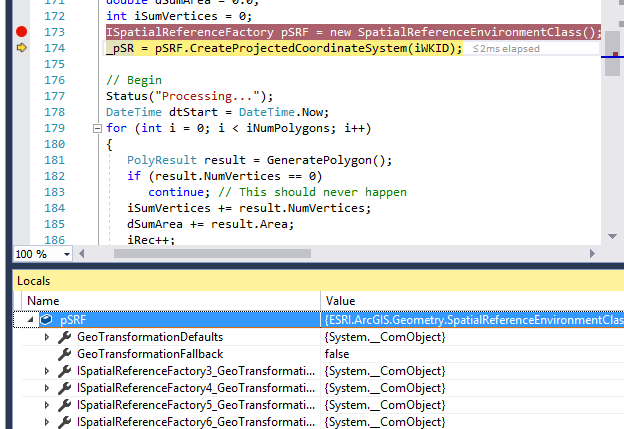
Task: Click the {System.__ComObject} value of ISpatialReferenceFactory3_GeoTransformati...
Action: click(385, 371)
